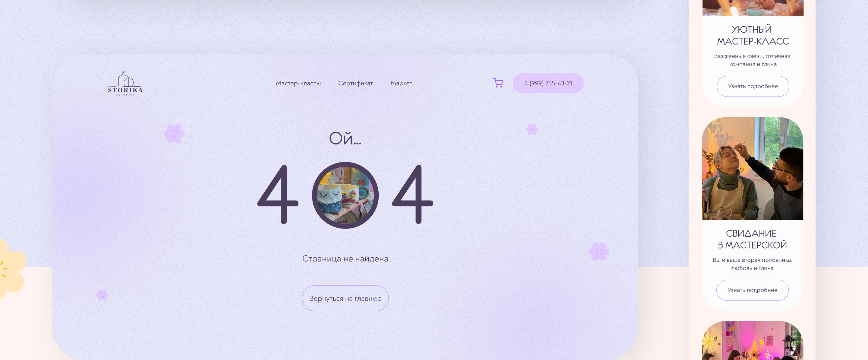Click the "Вернуться на главную" button
Viewport: 868px width, 360px height.
tap(345, 298)
